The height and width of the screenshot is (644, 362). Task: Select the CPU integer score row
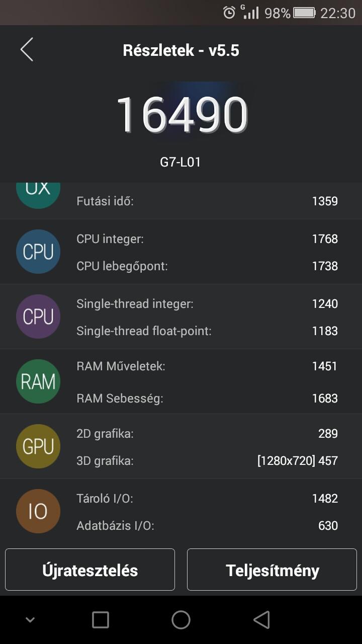click(x=207, y=238)
